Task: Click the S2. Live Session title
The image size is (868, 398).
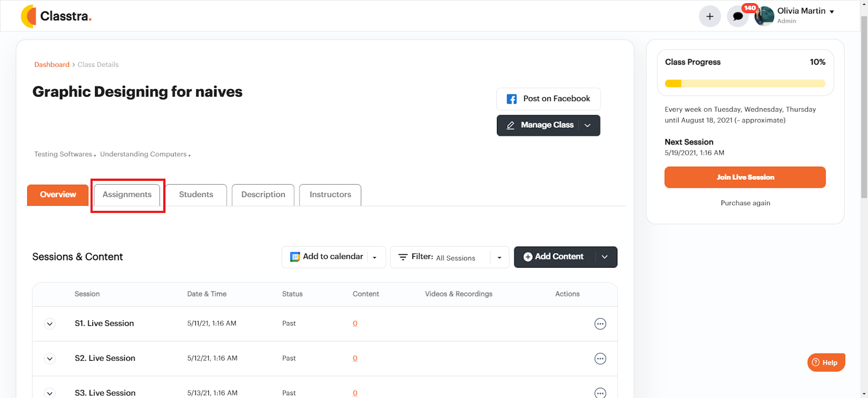Action: (x=105, y=358)
